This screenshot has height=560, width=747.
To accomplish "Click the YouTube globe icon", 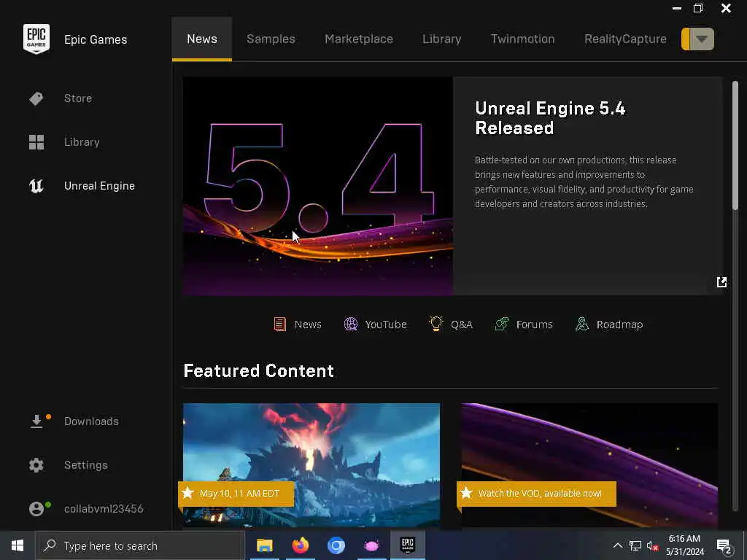I will click(351, 324).
